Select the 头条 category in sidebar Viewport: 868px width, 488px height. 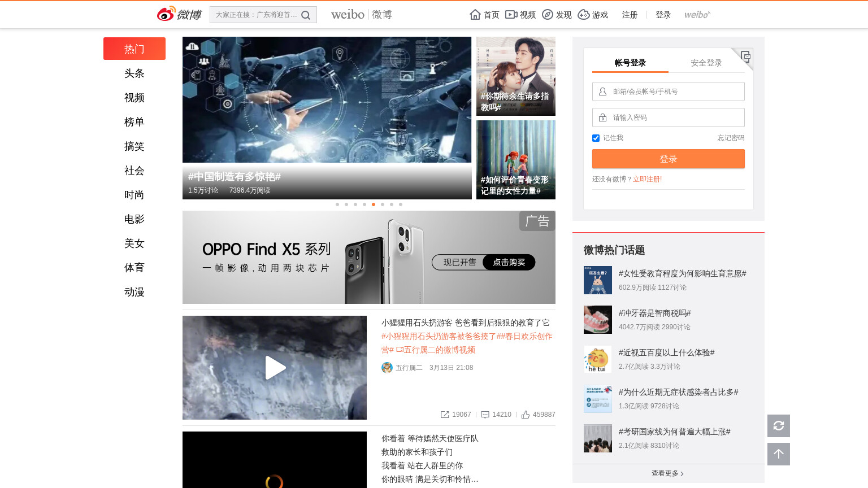coord(134,73)
